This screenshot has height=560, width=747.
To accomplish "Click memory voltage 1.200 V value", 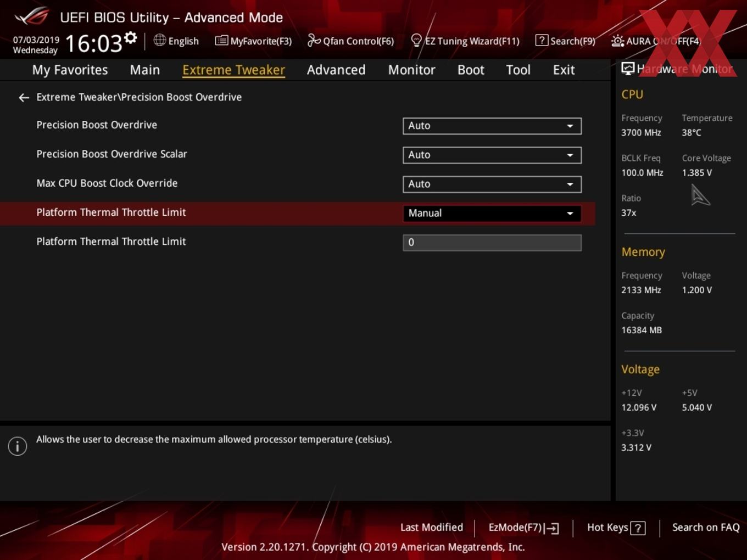I will point(696,290).
